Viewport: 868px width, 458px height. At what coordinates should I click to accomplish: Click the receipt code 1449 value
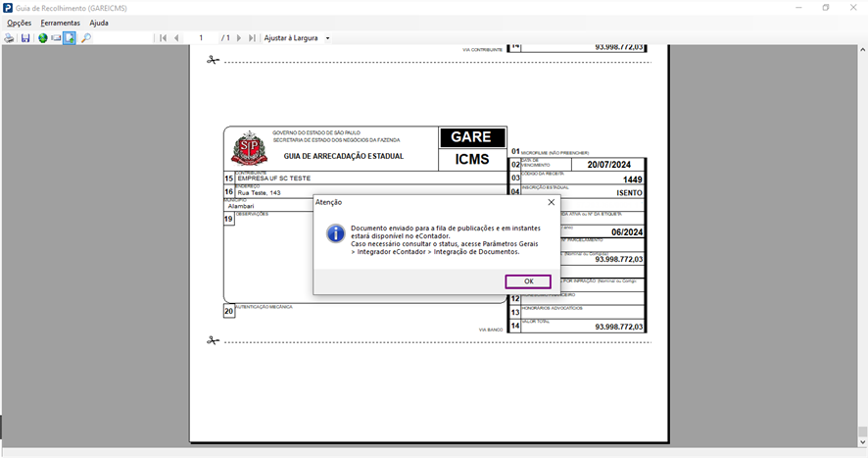633,179
